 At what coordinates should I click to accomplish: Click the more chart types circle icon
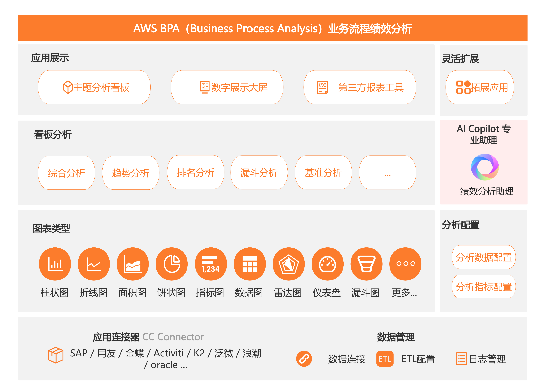(406, 264)
